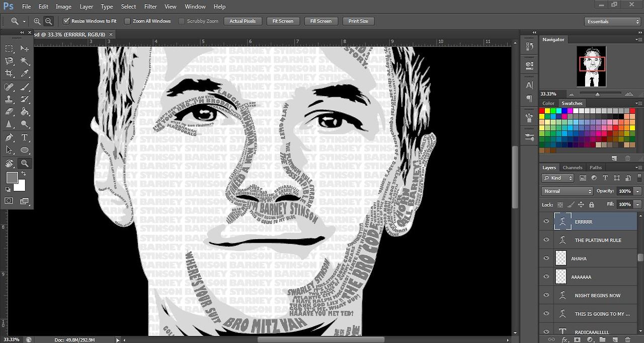Select the Ellipse shape tool
644x343 pixels.
point(25,150)
